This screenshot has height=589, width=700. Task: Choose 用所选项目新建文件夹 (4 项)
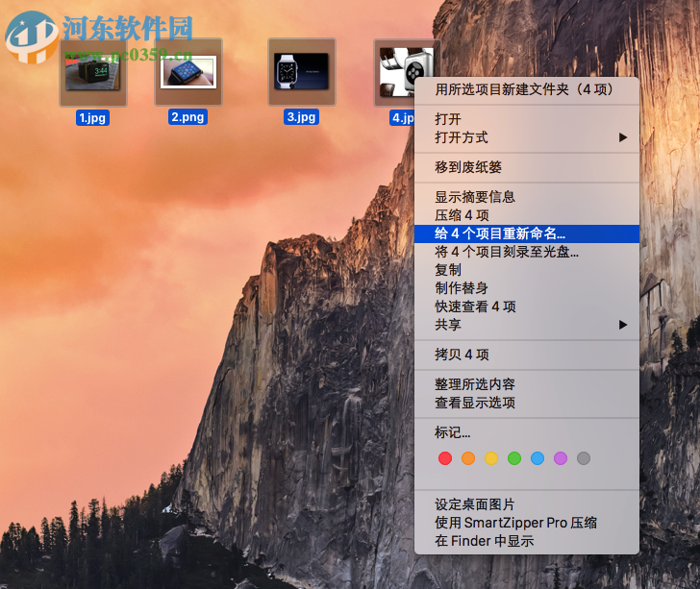527,89
